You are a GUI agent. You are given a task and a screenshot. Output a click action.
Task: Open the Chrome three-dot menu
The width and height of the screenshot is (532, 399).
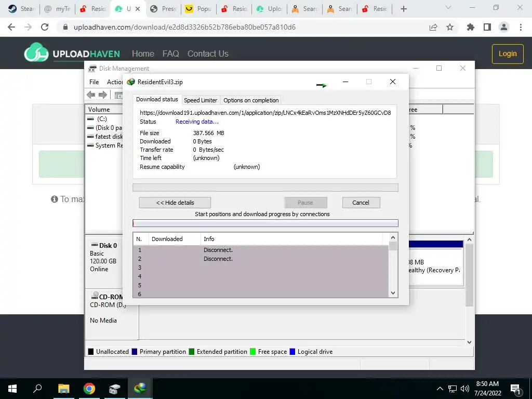pos(521,27)
